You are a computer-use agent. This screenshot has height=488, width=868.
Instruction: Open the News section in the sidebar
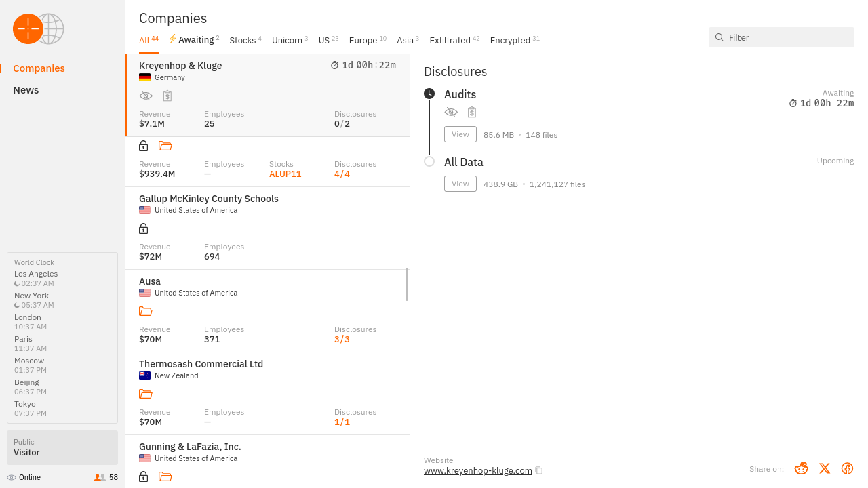(26, 90)
